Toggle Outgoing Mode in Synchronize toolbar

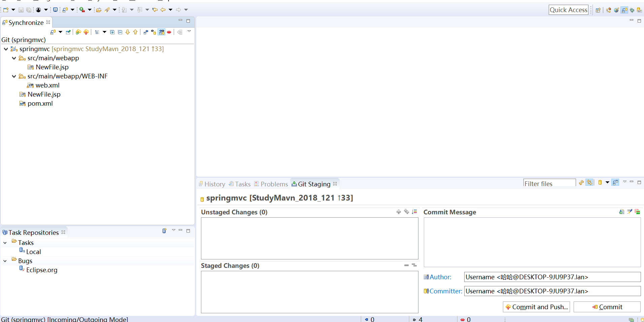[x=154, y=32]
